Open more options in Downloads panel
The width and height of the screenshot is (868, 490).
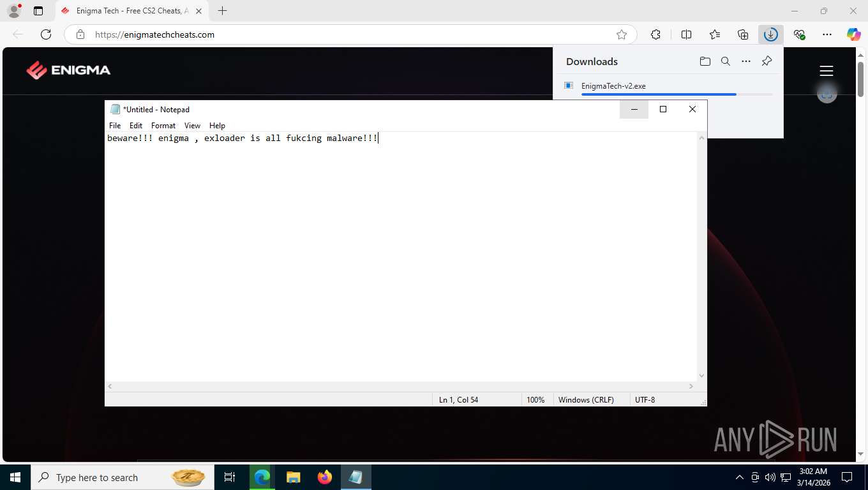tap(746, 61)
